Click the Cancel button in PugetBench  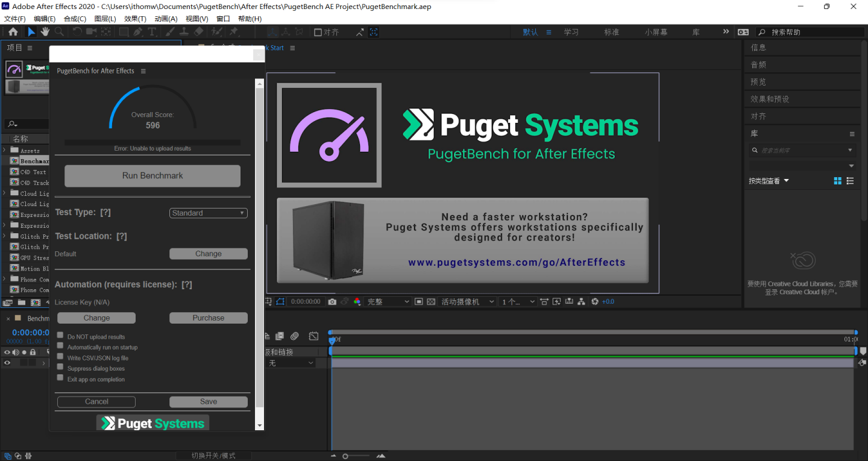pos(96,401)
